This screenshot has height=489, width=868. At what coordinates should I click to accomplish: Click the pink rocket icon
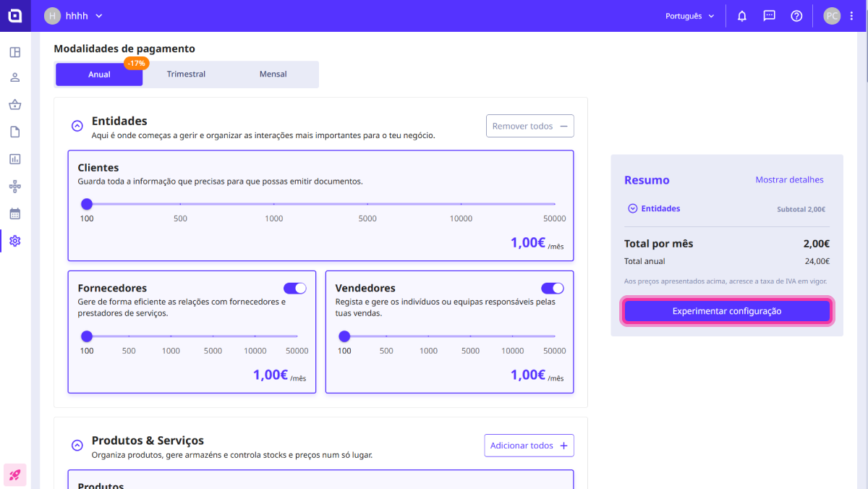(x=14, y=475)
